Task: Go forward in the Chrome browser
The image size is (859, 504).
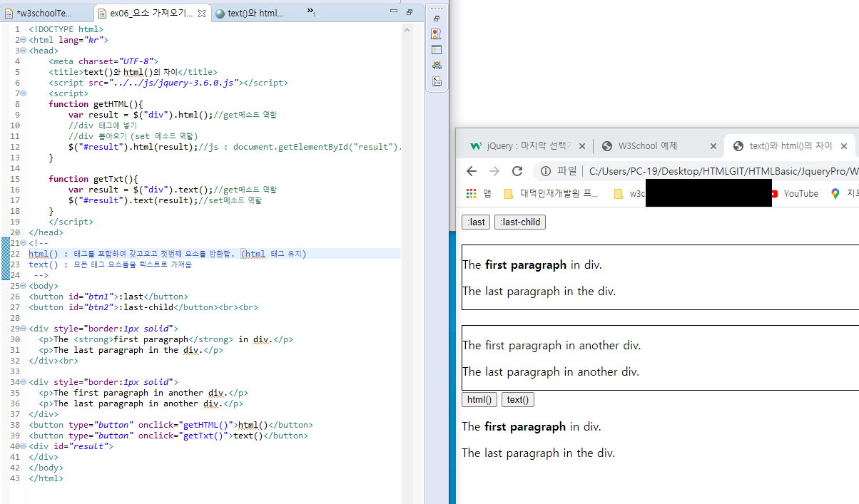Action: coord(494,171)
